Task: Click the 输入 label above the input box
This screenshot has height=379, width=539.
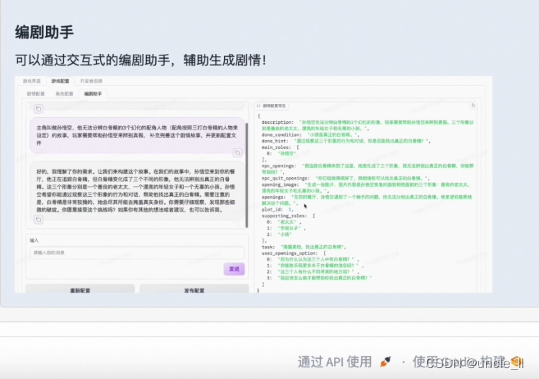Action: 34,241
